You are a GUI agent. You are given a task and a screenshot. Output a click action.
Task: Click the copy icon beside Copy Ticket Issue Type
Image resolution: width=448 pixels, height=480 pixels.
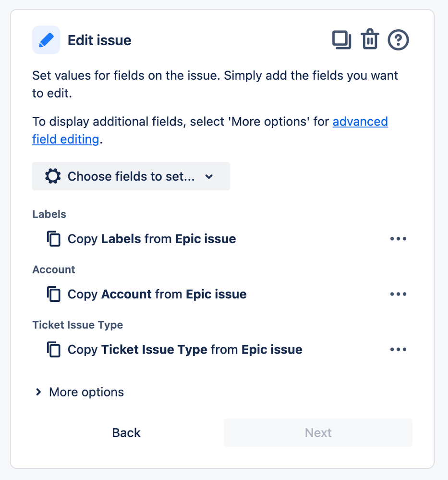[54, 350]
